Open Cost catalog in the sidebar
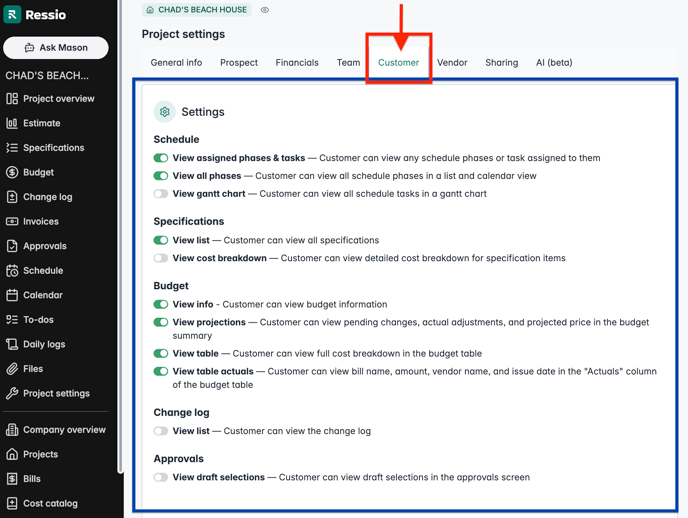 [50, 503]
